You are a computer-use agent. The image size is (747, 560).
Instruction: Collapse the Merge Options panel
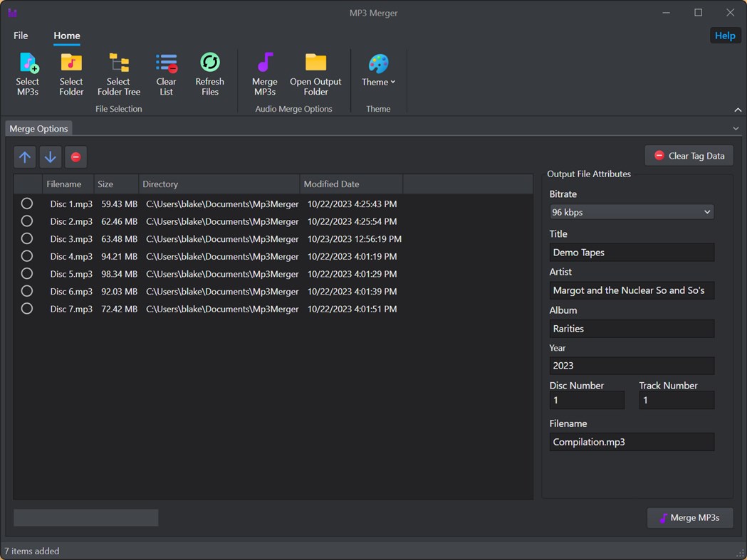pos(736,128)
